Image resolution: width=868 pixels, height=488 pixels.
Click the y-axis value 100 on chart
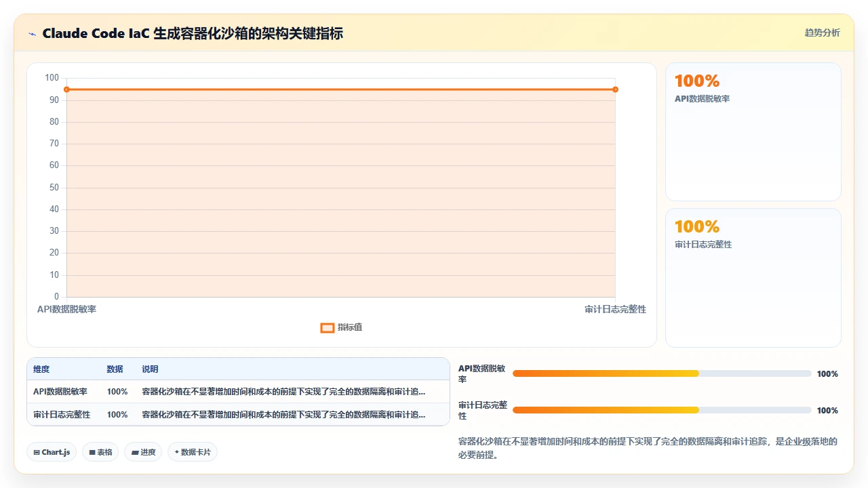point(52,78)
